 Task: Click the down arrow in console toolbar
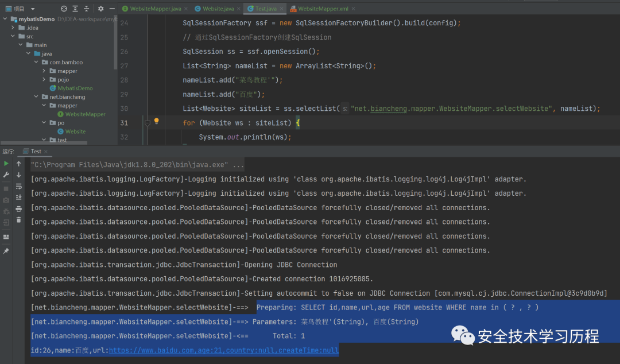[x=18, y=175]
